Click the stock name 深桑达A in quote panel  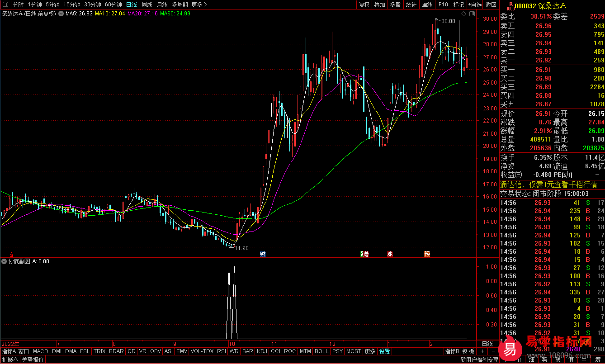[553, 5]
